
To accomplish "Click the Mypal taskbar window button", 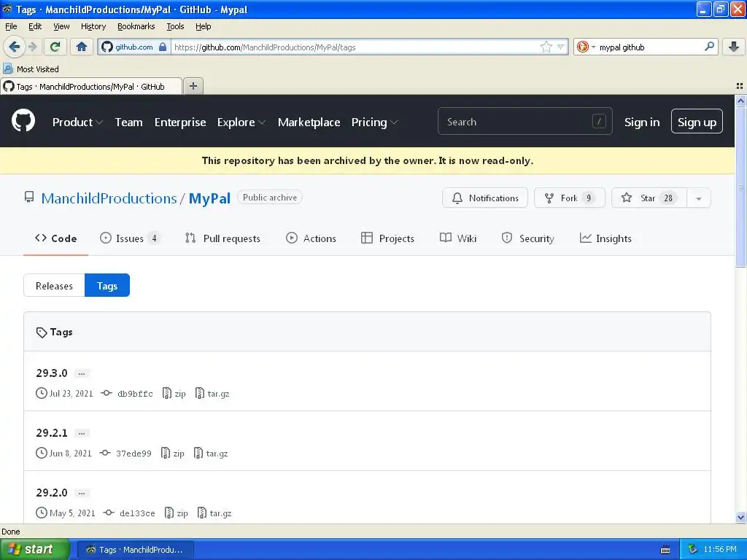I will pos(136,550).
